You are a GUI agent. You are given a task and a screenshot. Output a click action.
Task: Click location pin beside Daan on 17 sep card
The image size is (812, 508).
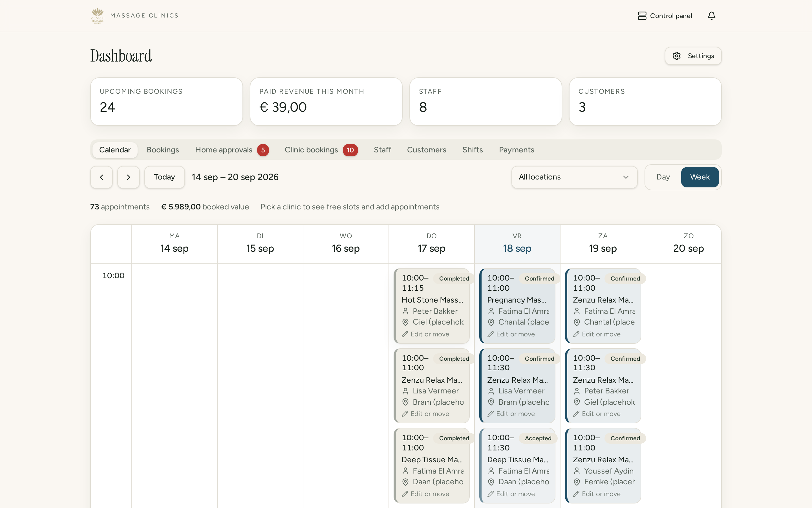click(405, 482)
